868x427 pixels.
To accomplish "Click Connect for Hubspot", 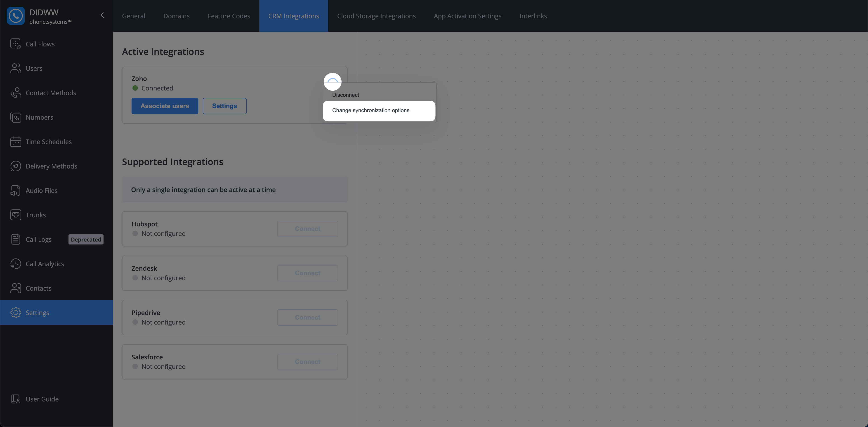I will click(307, 228).
